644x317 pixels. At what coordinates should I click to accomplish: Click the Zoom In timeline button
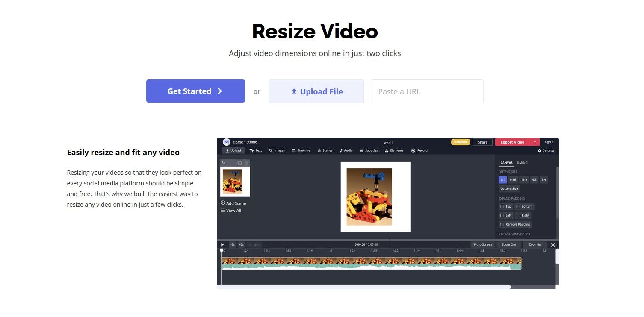tap(535, 245)
